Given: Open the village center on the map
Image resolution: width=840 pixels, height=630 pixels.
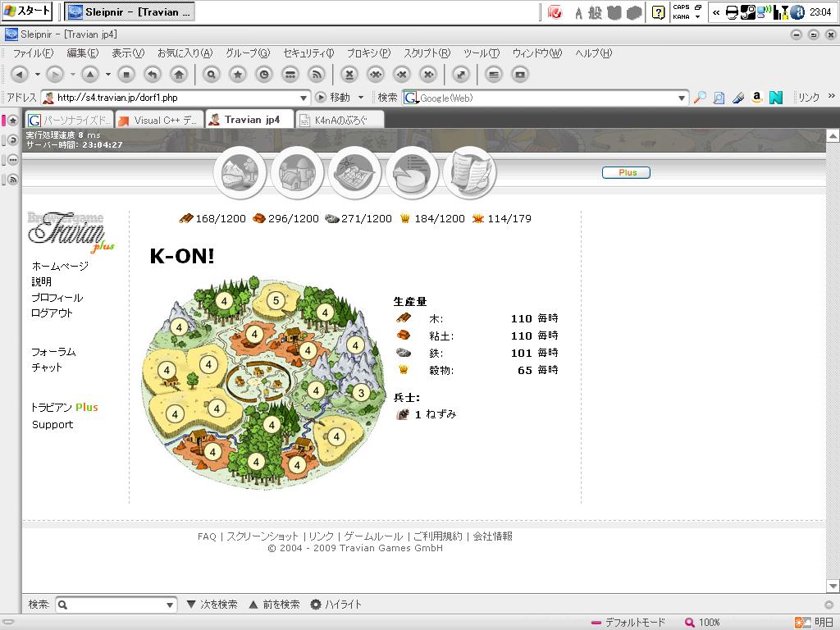Looking at the screenshot, I should 259,380.
